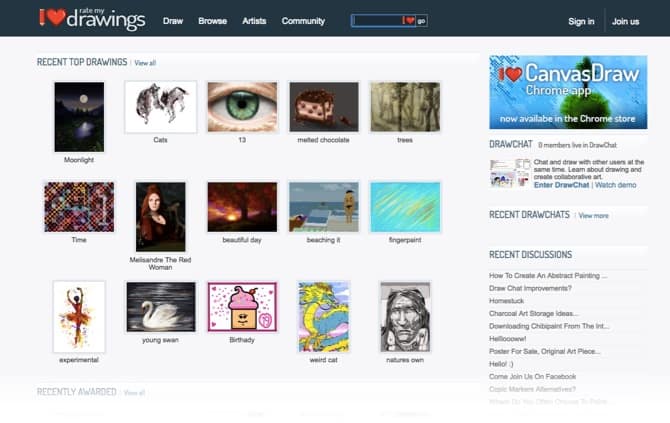Open Copic Markers Alternatives discussion
The image size is (670, 423).
coord(532,389)
